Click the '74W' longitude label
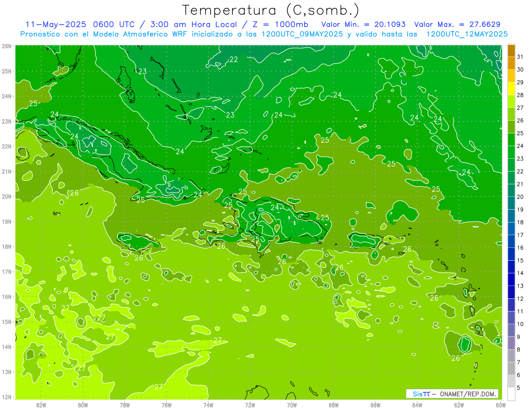The width and height of the screenshot is (532, 411). point(208,405)
